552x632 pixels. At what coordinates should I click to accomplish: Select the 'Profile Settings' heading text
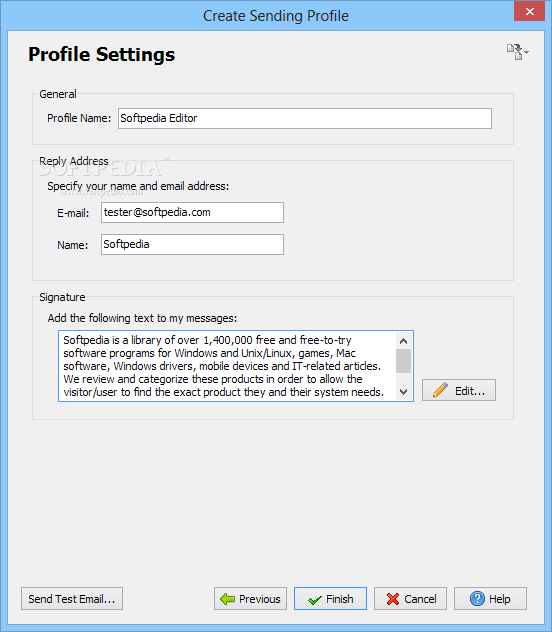[x=102, y=54]
